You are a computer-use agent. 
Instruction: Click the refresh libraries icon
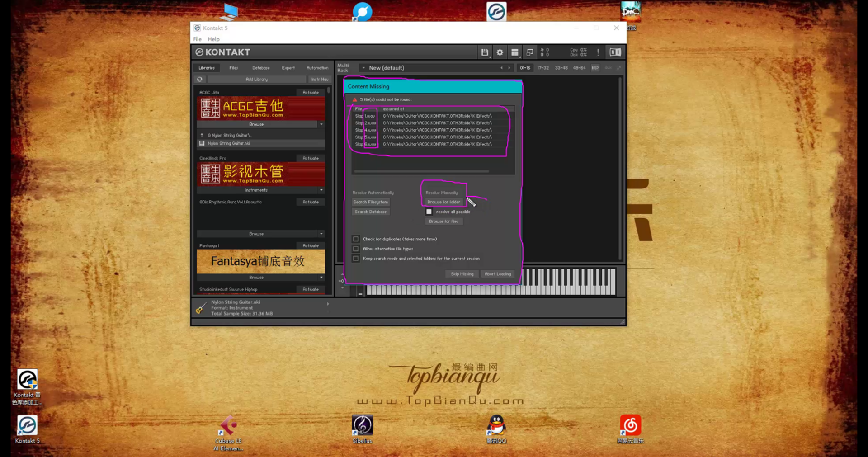pos(199,80)
